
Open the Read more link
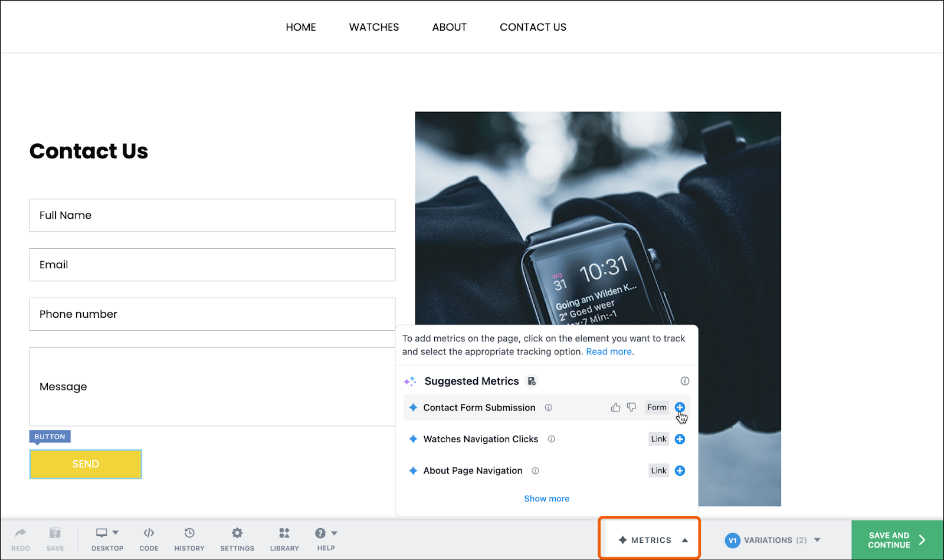click(608, 352)
